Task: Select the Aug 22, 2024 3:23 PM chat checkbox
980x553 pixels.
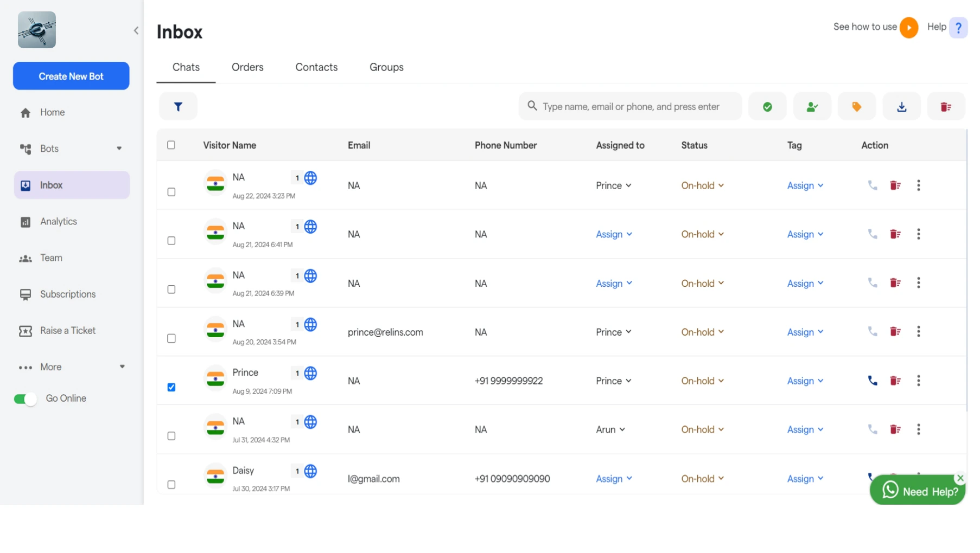Action: 171,192
